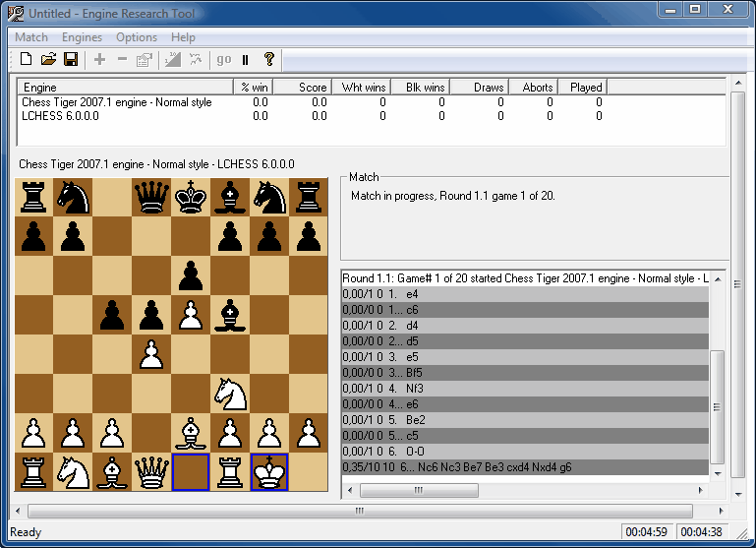Select move log line 5. Be2
This screenshot has height=548, width=756.
tap(525, 420)
